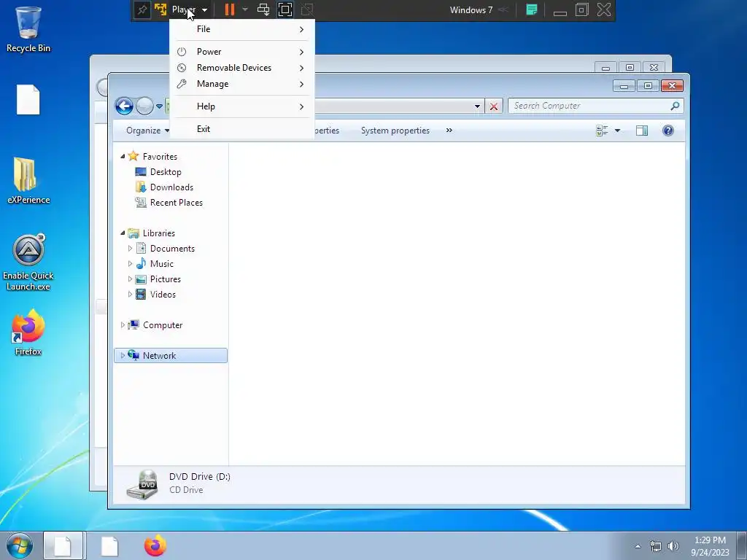Screen dimensions: 747x560
Task: Open the power options arrow beside pause
Action: (x=245, y=9)
